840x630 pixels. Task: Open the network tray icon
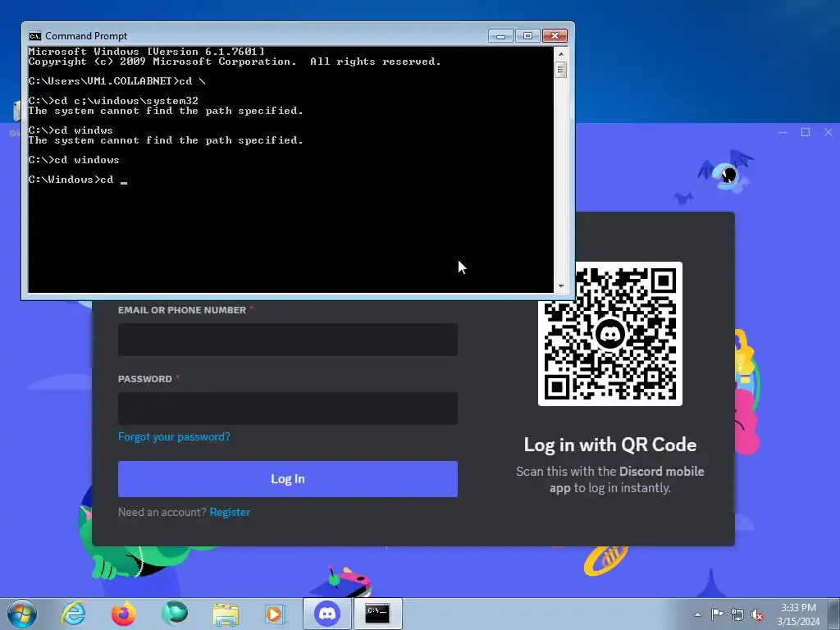tap(737, 614)
